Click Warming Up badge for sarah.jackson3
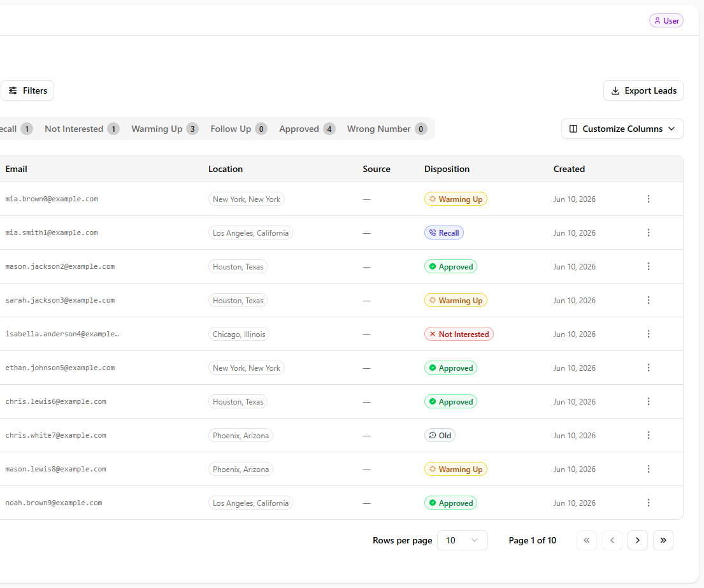The height and width of the screenshot is (588, 704). (x=456, y=300)
